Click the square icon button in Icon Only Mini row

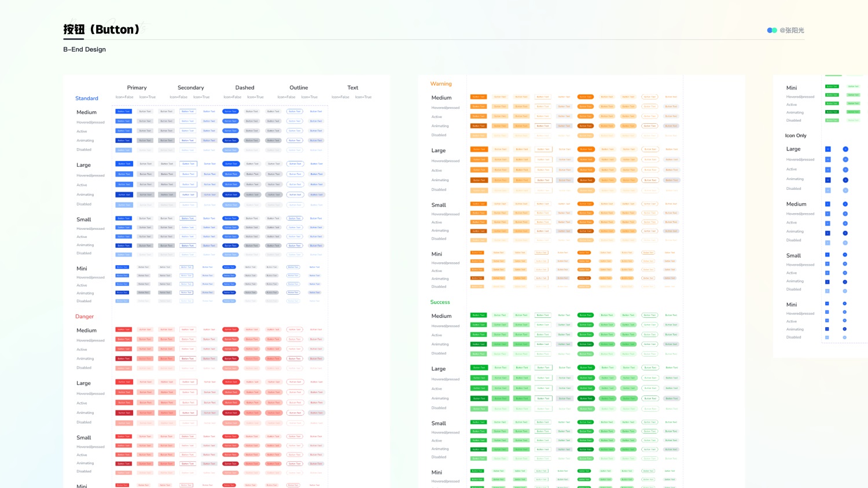click(x=827, y=303)
